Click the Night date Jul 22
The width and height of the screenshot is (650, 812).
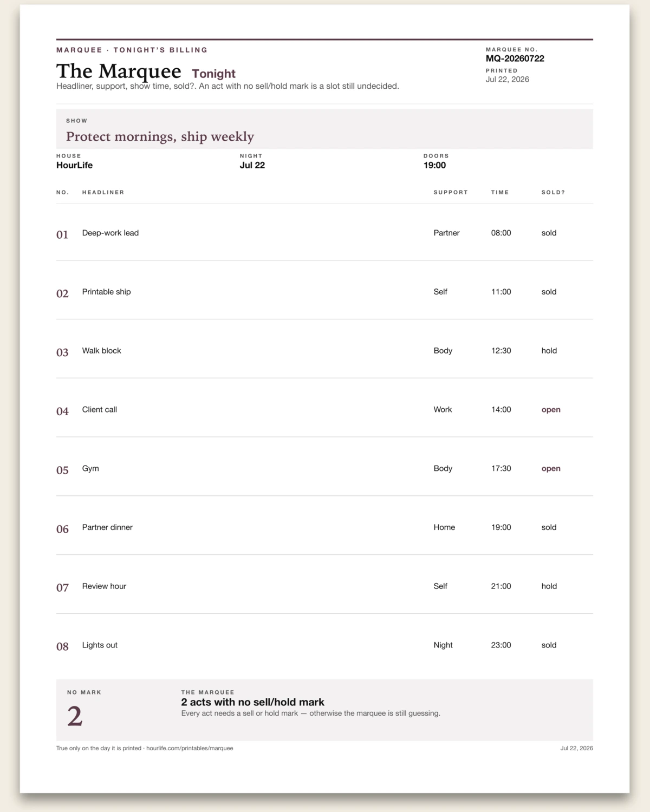pos(252,165)
